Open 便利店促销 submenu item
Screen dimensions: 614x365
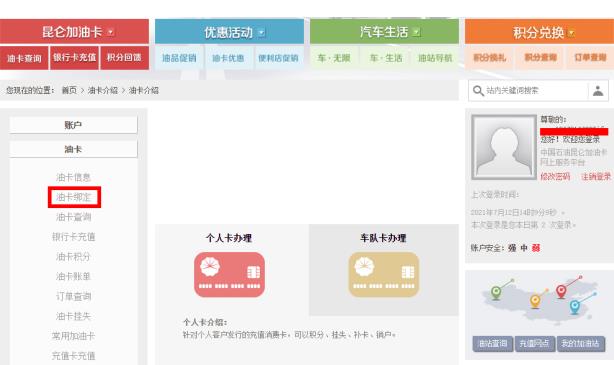pos(278,58)
